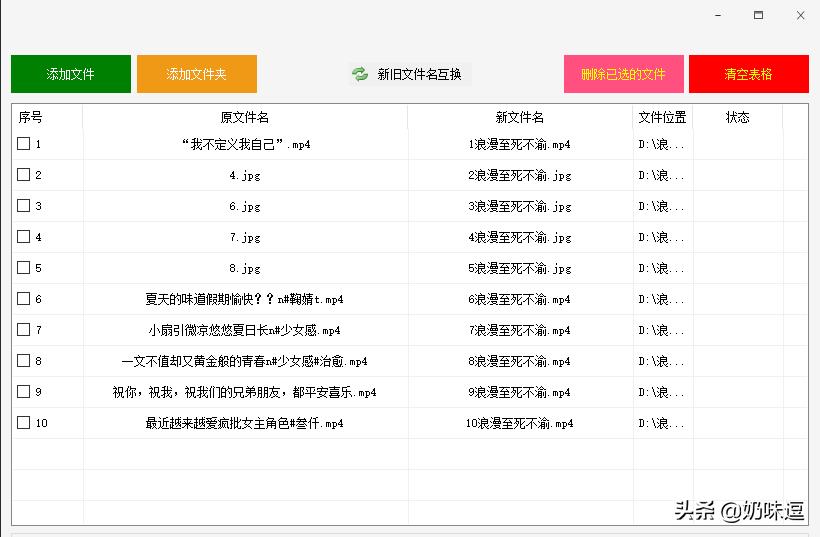Screen dimensions: 820x537
Task: Tick the checkbox for row 8
Action: (x=24, y=361)
